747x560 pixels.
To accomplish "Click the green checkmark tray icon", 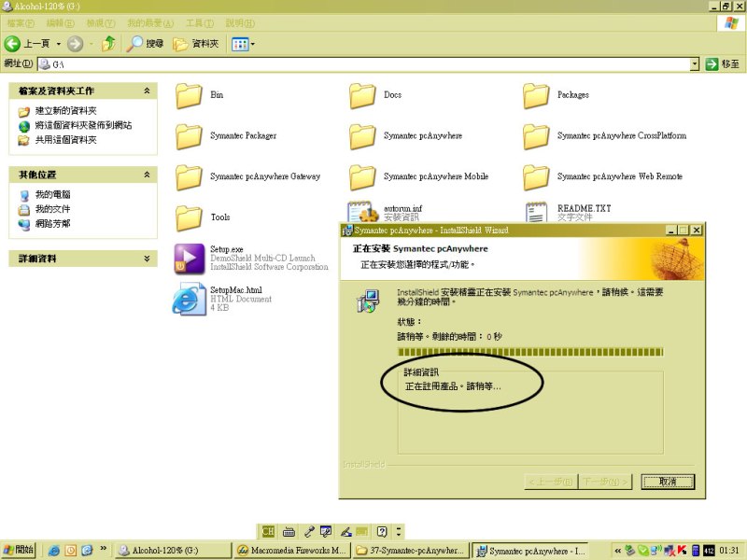I will point(643,551).
